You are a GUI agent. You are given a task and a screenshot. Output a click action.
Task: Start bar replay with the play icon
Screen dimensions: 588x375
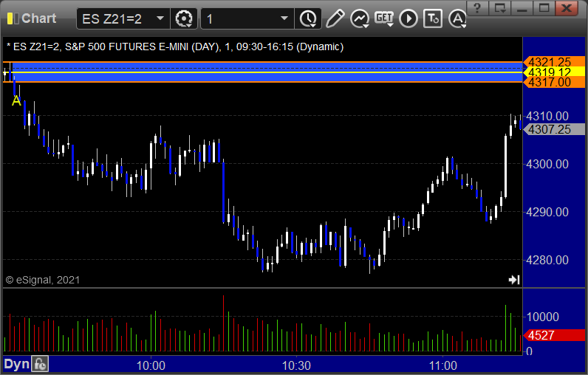click(x=408, y=18)
